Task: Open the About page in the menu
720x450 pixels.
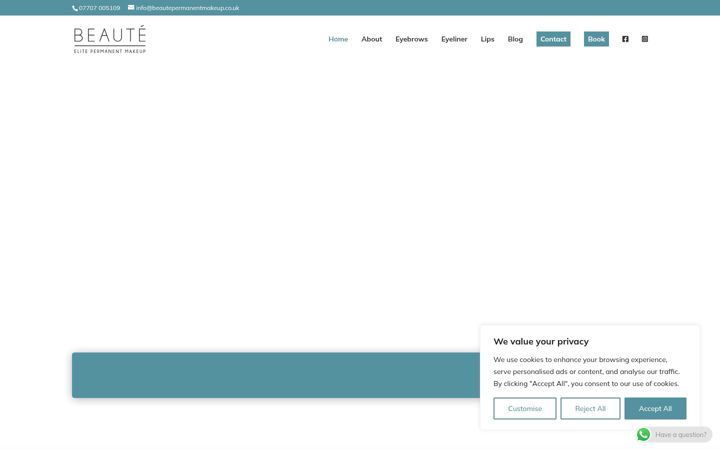Action: [x=371, y=39]
